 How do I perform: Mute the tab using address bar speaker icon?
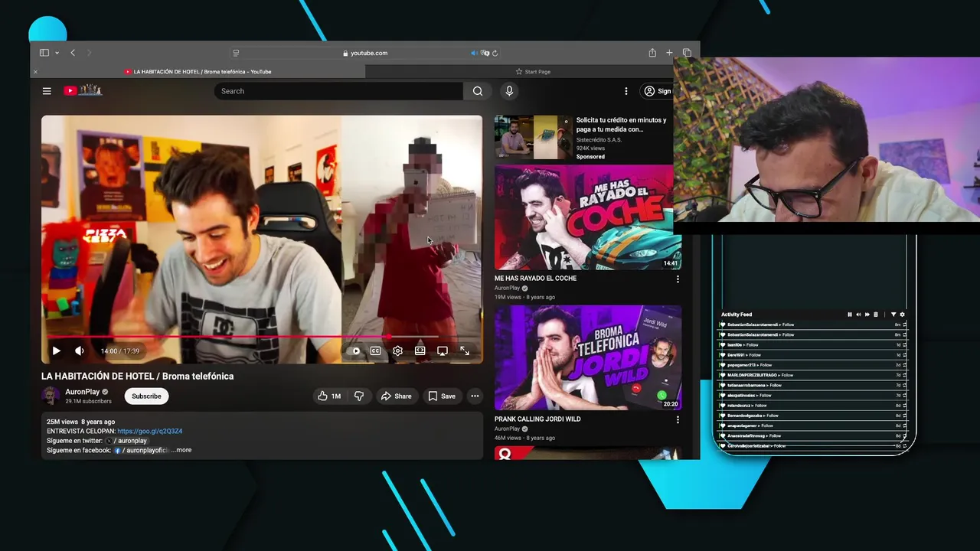[474, 53]
